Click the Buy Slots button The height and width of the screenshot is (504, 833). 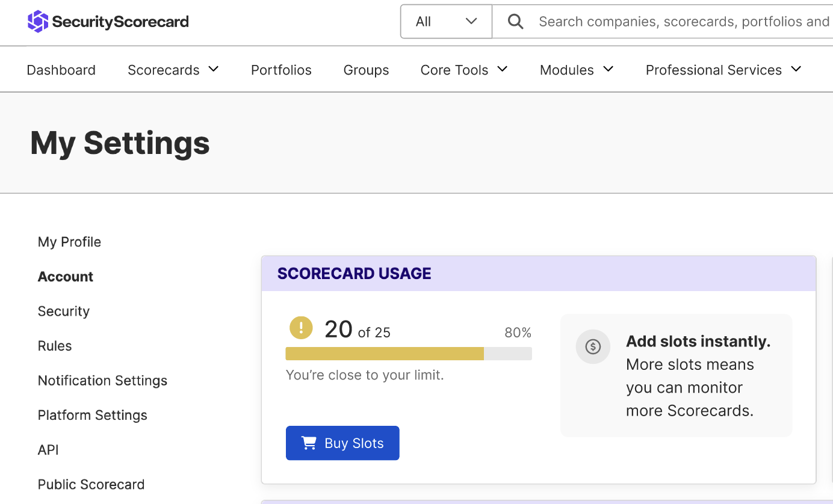342,443
